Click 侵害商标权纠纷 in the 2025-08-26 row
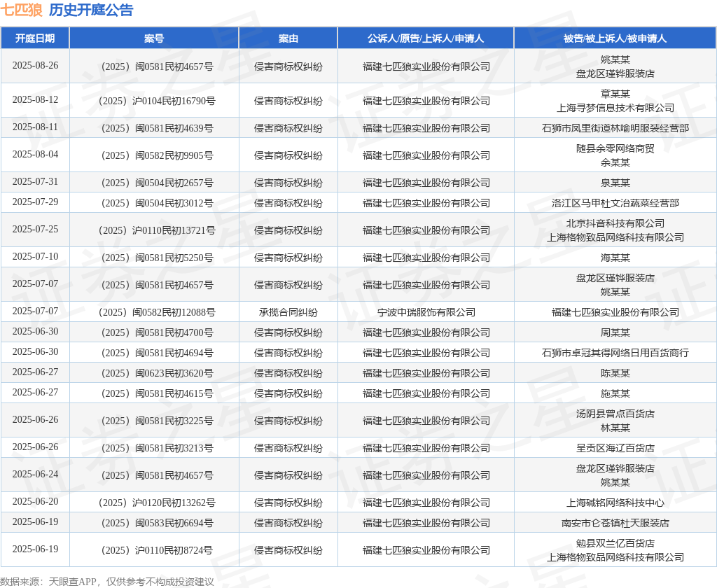This screenshot has width=717, height=588. tap(288, 66)
